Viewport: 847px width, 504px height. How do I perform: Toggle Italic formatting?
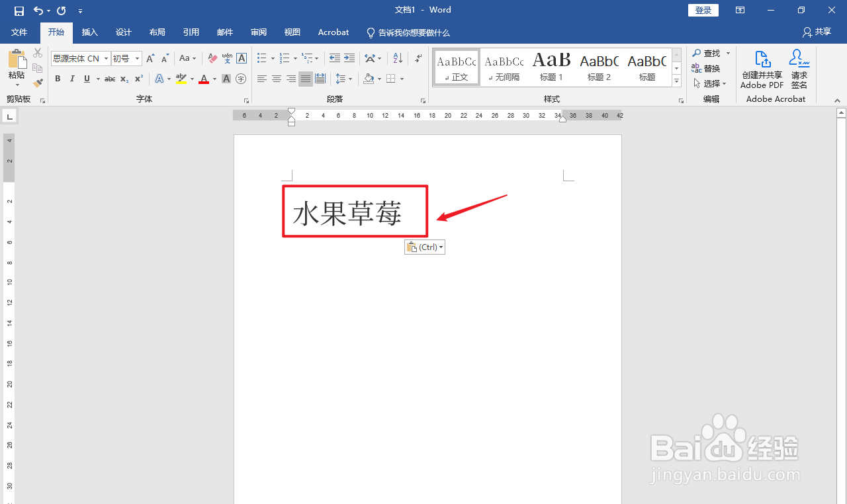72,79
